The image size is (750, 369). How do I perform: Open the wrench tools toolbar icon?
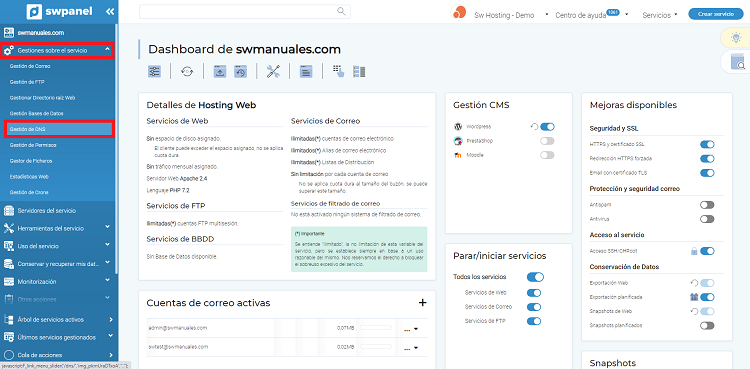pyautogui.click(x=273, y=72)
